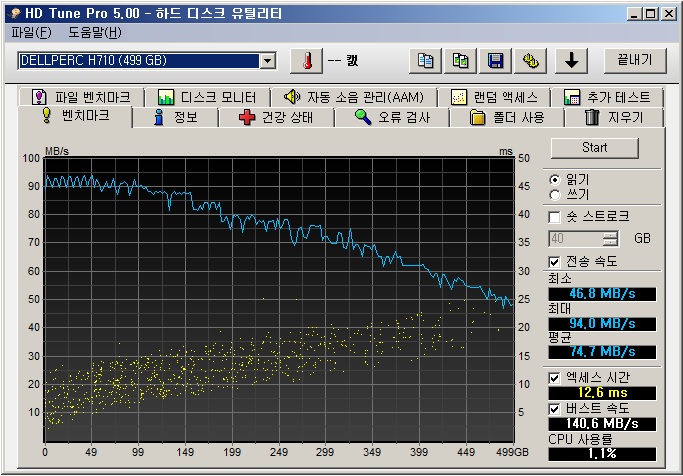Save screenshot using floppy disk icon
The image size is (683, 476).
[x=495, y=61]
